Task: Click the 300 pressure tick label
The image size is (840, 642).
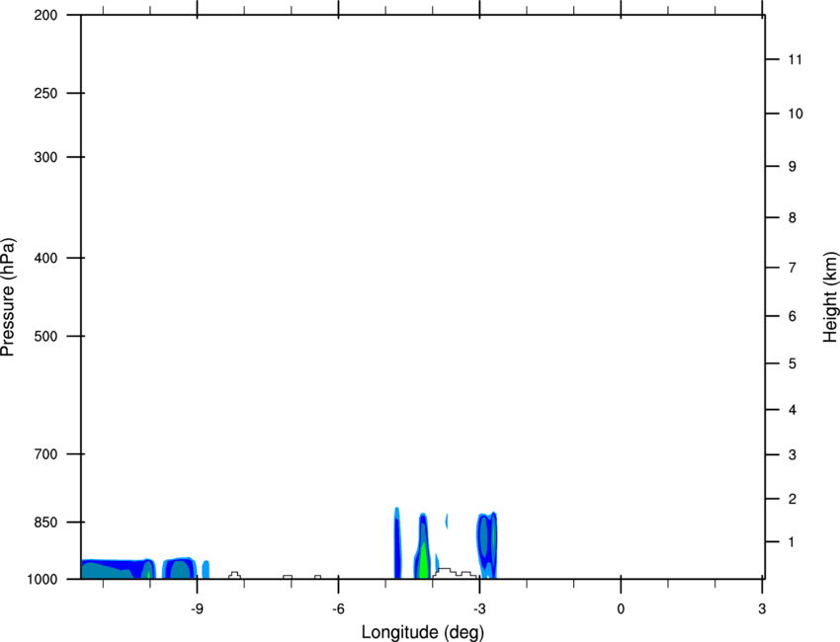Action: pyautogui.click(x=45, y=157)
